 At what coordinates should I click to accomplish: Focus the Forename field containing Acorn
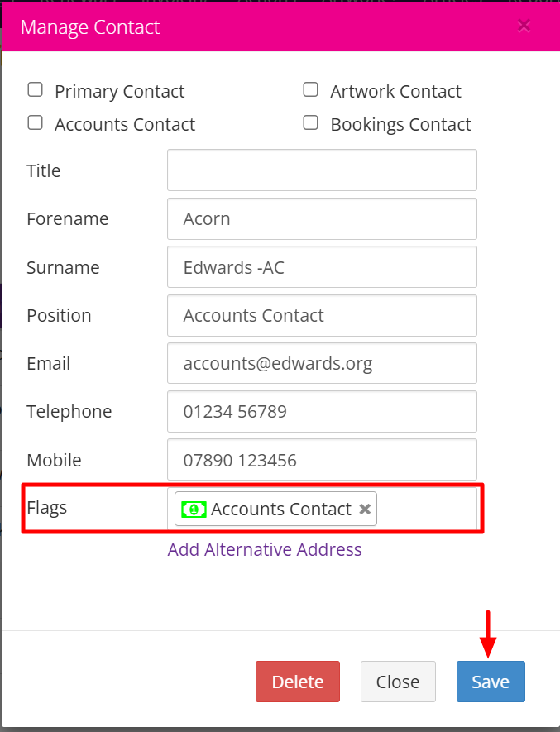click(322, 218)
